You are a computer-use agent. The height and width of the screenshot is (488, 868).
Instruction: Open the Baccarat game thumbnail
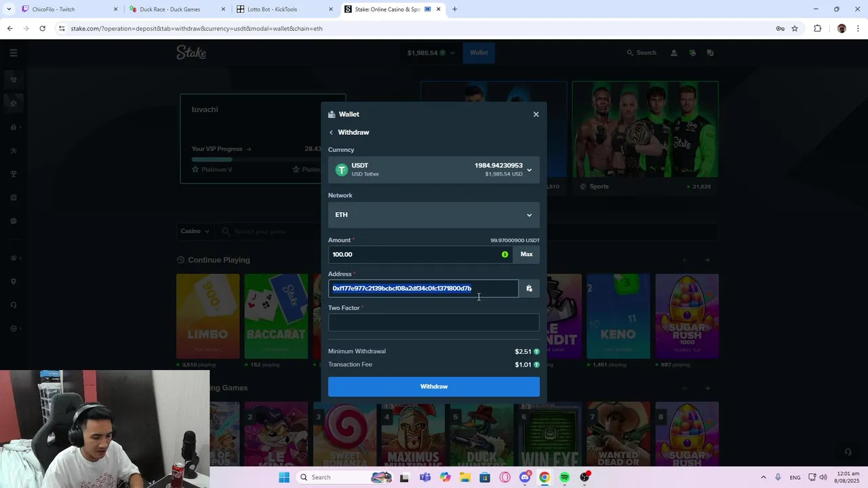click(x=276, y=317)
